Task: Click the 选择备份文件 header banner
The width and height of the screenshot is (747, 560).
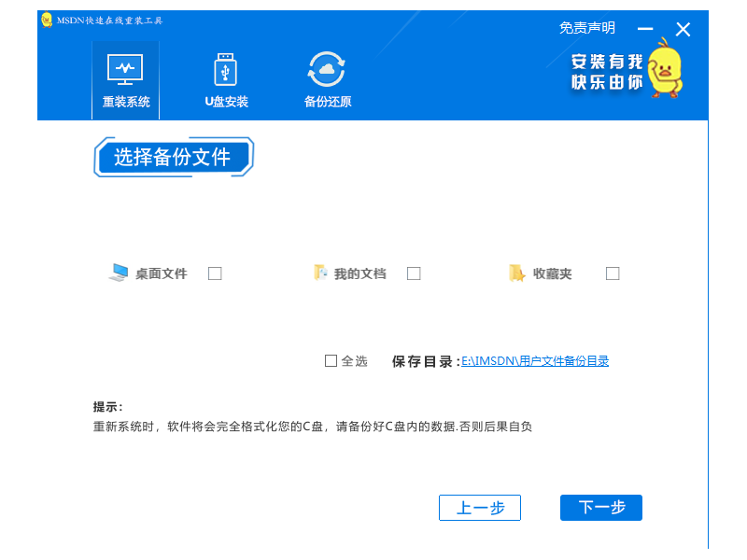Action: pyautogui.click(x=174, y=156)
